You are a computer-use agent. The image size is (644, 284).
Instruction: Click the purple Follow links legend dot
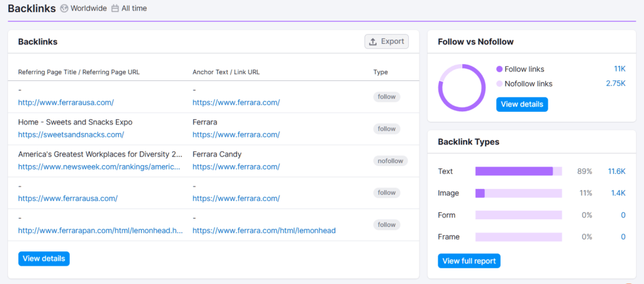(499, 69)
